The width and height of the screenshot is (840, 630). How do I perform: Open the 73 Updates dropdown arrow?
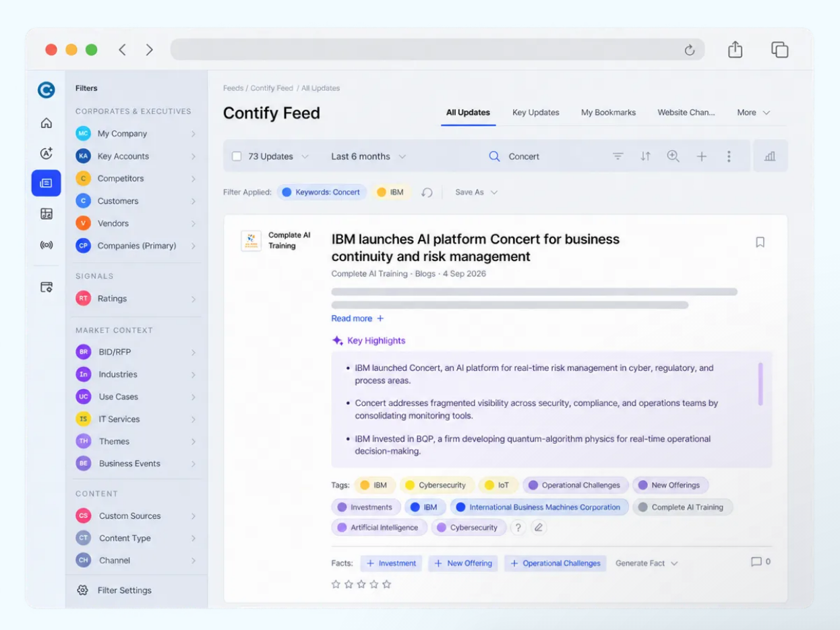tap(305, 156)
